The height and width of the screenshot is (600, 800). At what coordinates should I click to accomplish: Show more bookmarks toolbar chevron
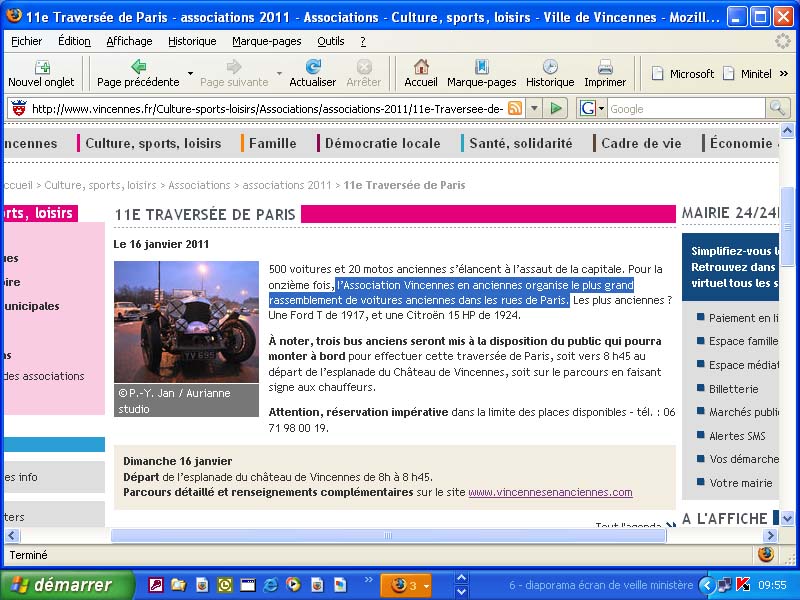click(x=784, y=74)
